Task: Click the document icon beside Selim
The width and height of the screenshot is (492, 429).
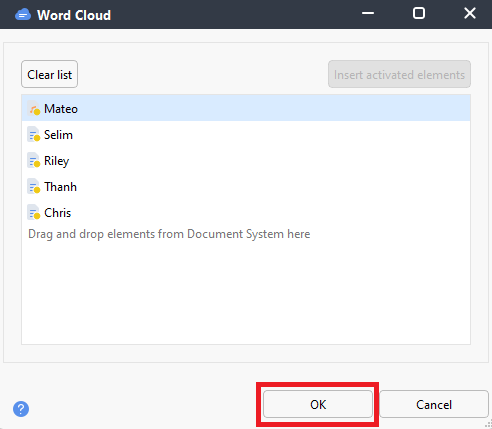Action: [x=34, y=135]
